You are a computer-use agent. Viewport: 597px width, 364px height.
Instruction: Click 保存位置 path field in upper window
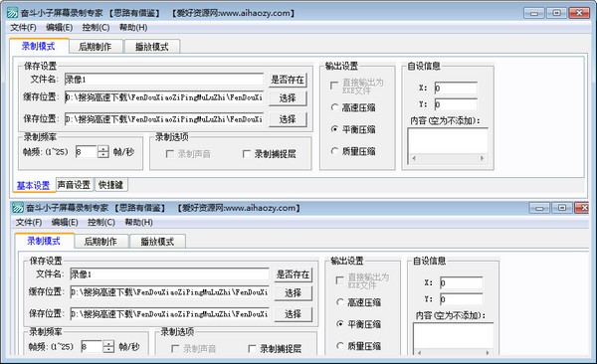click(164, 119)
